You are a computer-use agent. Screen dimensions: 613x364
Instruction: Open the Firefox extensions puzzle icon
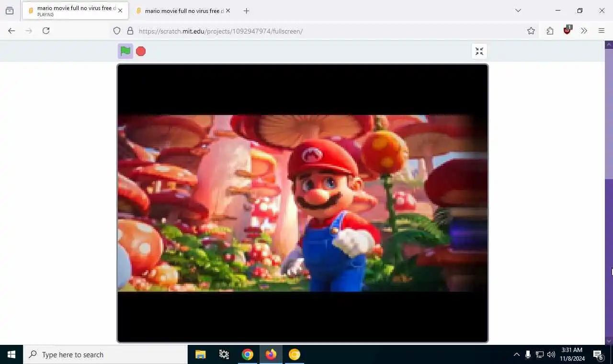550,31
